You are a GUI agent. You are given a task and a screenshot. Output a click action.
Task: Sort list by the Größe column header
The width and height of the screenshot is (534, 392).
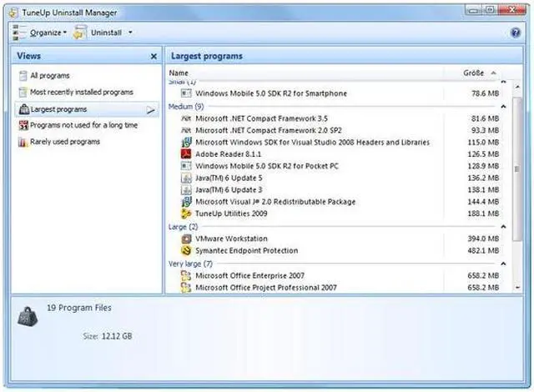[x=473, y=73]
